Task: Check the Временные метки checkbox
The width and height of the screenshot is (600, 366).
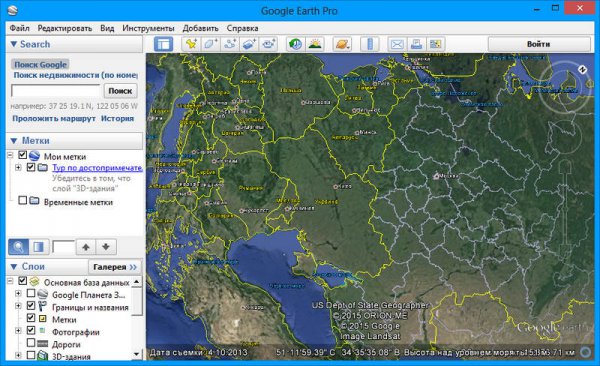Action: click(23, 200)
